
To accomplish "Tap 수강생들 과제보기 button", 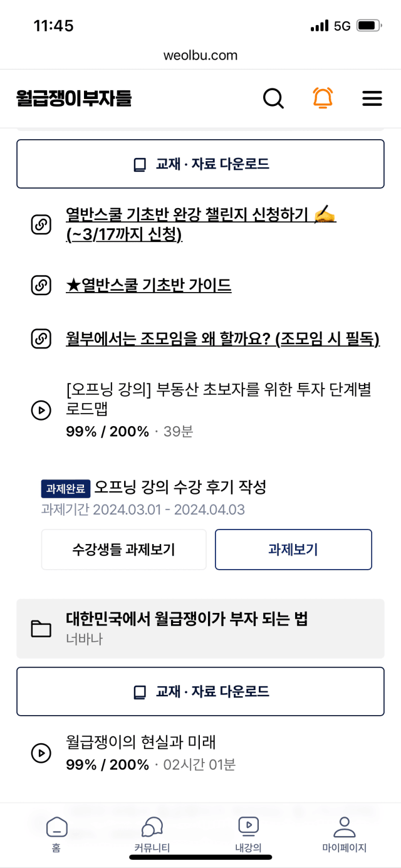I will pyautogui.click(x=123, y=550).
